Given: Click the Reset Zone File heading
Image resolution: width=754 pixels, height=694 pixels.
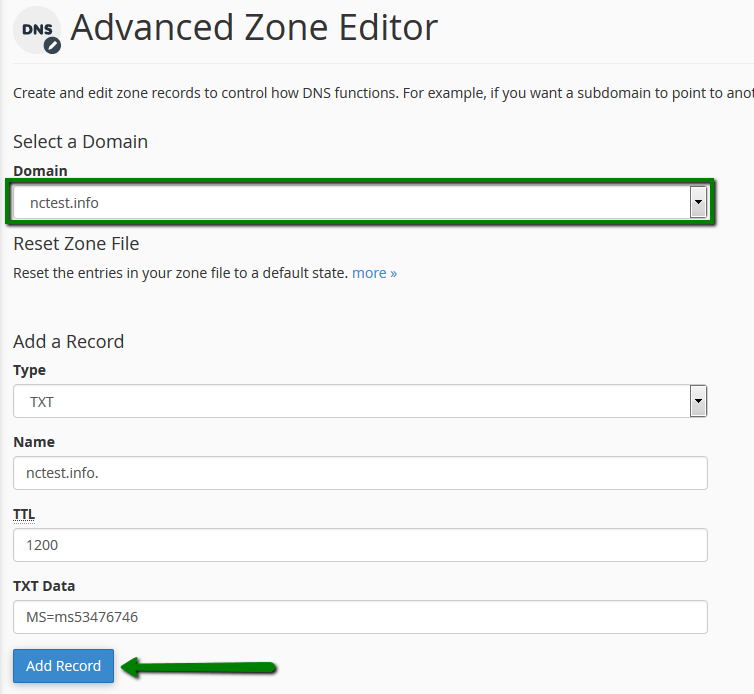Looking at the screenshot, I should click(x=76, y=244).
